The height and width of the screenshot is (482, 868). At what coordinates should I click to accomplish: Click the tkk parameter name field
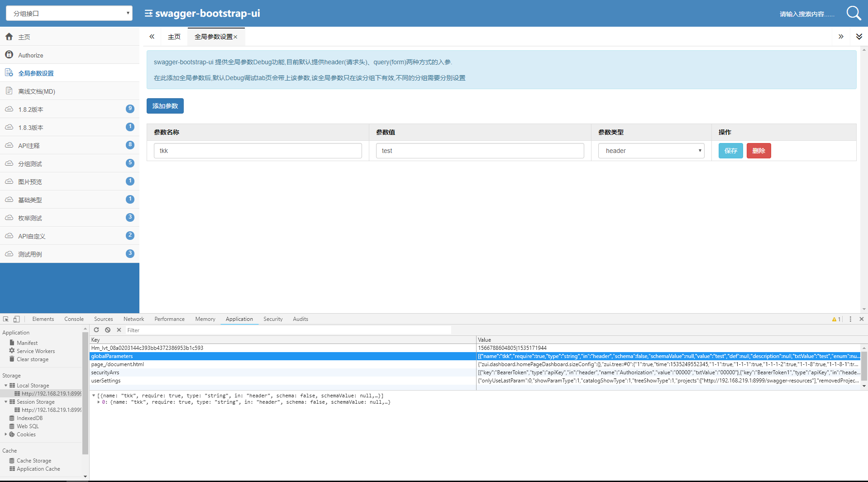pyautogui.click(x=258, y=151)
